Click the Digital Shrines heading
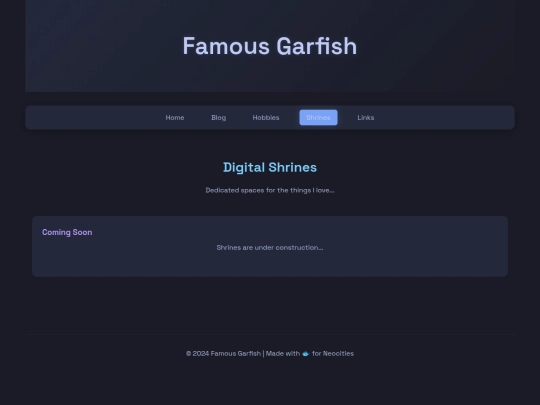This screenshot has width=540, height=405. [x=270, y=167]
